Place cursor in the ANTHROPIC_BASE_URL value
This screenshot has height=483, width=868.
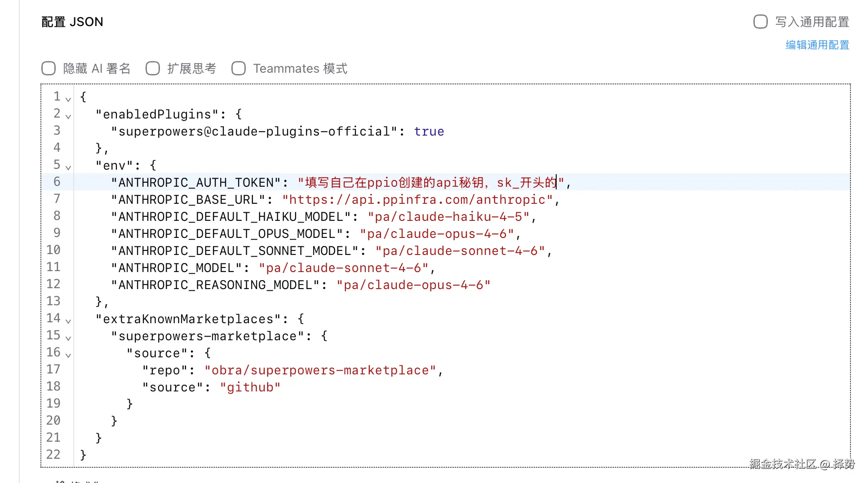(x=418, y=200)
